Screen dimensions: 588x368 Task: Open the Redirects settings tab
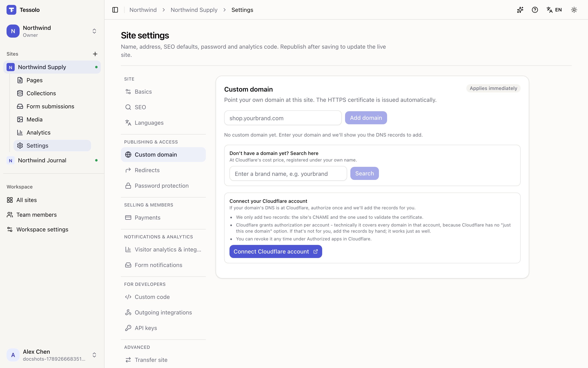pyautogui.click(x=163, y=170)
